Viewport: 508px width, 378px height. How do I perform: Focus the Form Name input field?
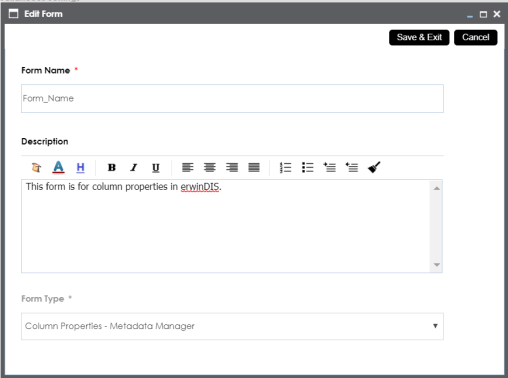click(x=232, y=98)
